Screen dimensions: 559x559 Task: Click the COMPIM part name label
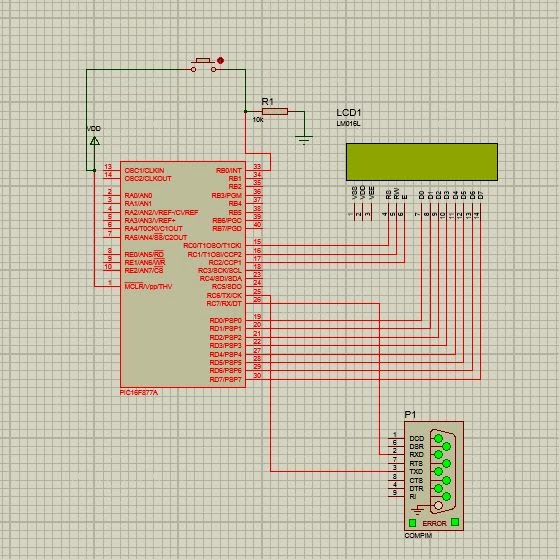coord(418,535)
